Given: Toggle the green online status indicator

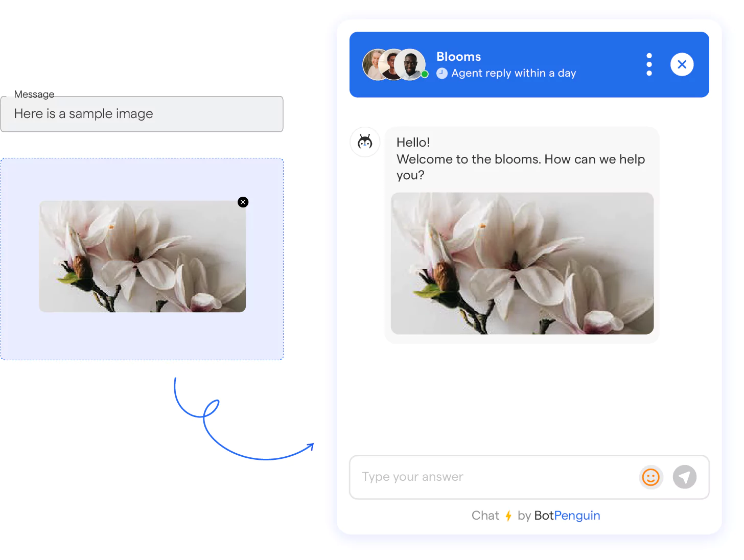Looking at the screenshot, I should click(425, 74).
